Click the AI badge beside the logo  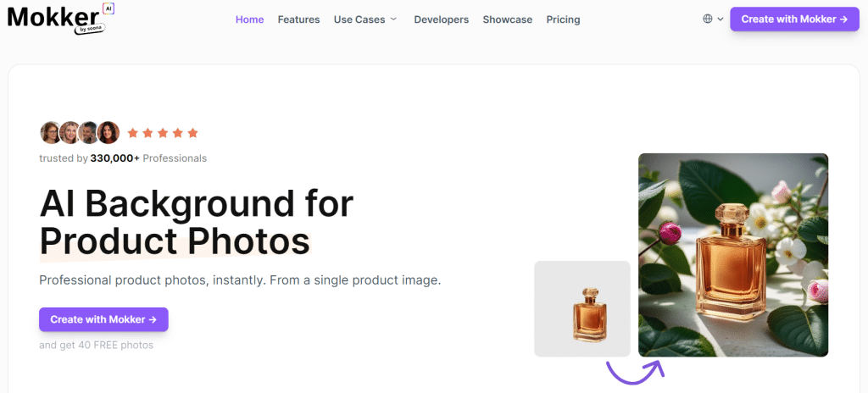click(109, 8)
